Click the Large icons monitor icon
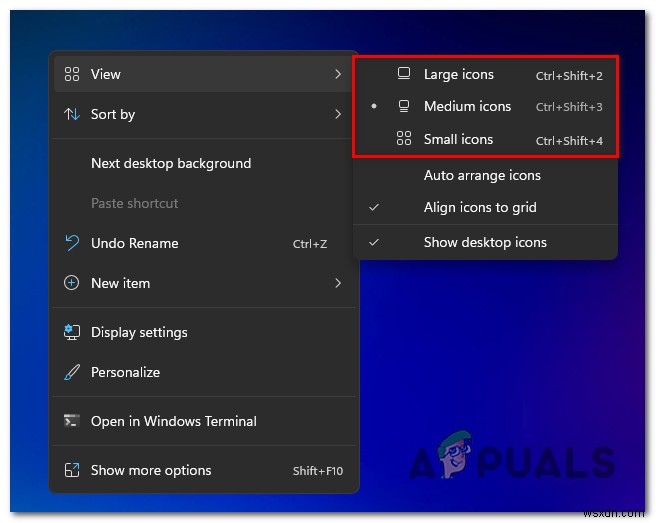The height and width of the screenshot is (523, 656). [404, 74]
